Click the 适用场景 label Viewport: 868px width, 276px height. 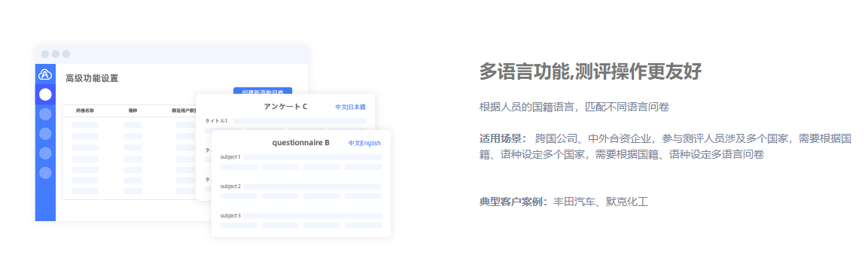point(503,138)
